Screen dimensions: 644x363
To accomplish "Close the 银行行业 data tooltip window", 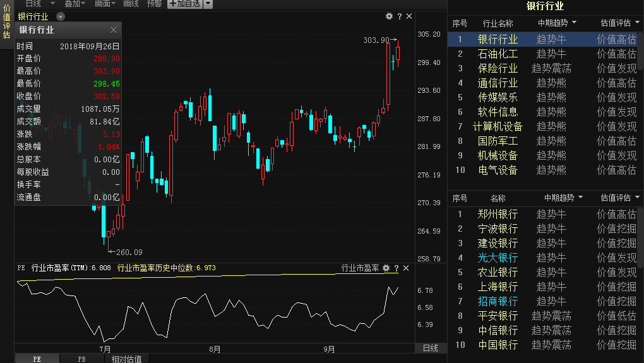I will tap(114, 30).
